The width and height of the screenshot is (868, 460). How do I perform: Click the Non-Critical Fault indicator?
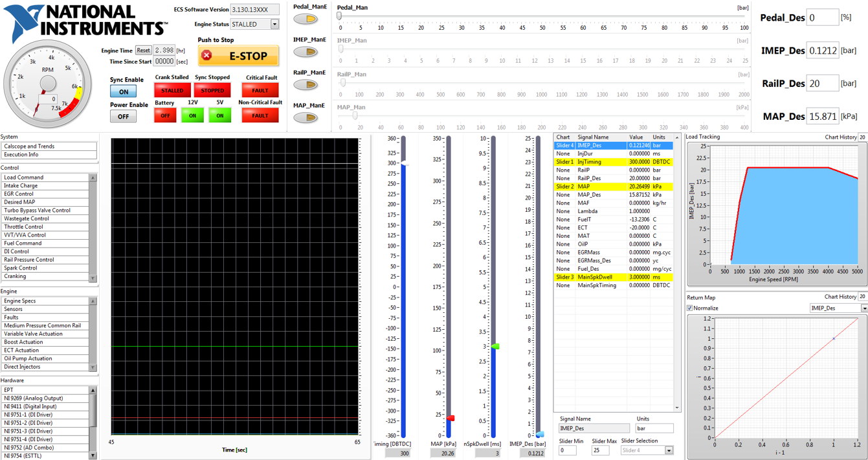(x=260, y=115)
